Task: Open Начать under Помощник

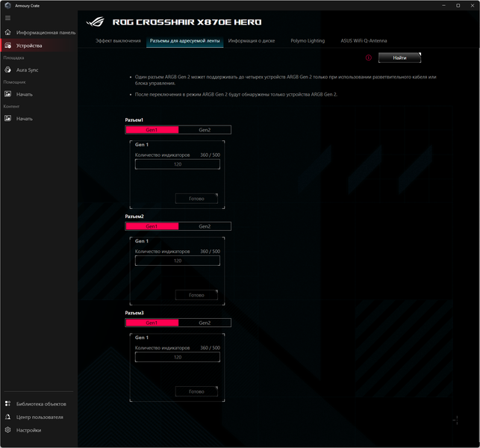Action: click(39, 94)
